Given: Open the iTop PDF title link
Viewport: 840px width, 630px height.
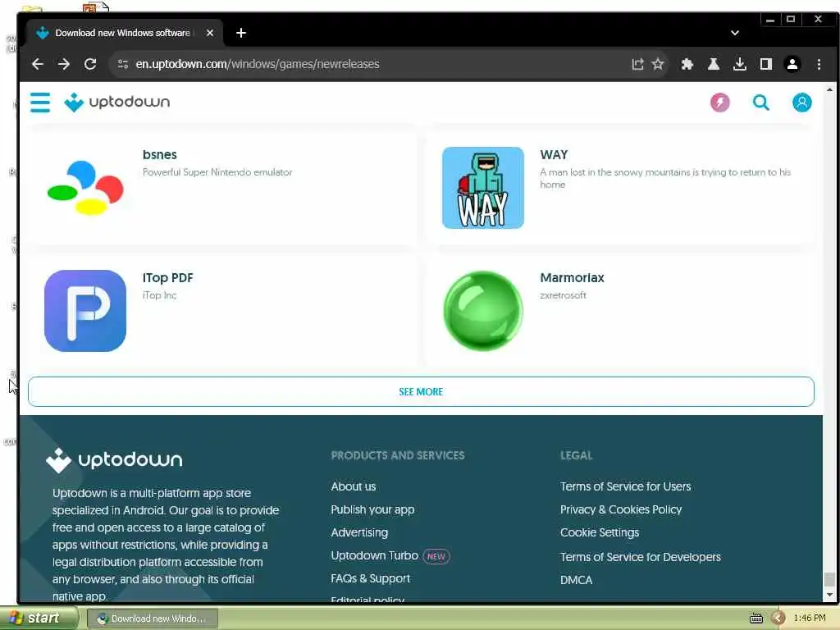Looking at the screenshot, I should tap(167, 278).
